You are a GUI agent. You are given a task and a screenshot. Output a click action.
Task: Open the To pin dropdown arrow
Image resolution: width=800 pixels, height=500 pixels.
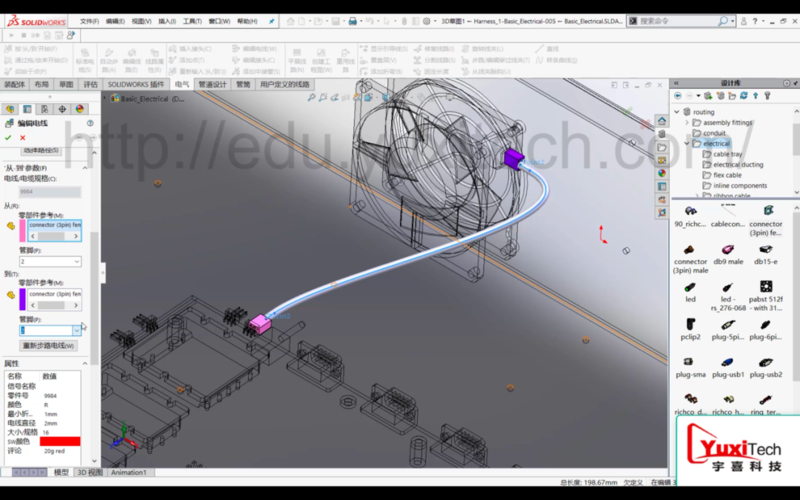(77, 331)
